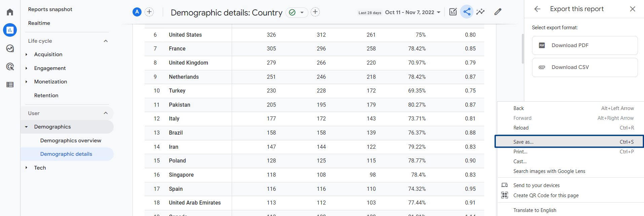Go back with the export panel arrow
This screenshot has width=644, height=216.
(537, 9)
